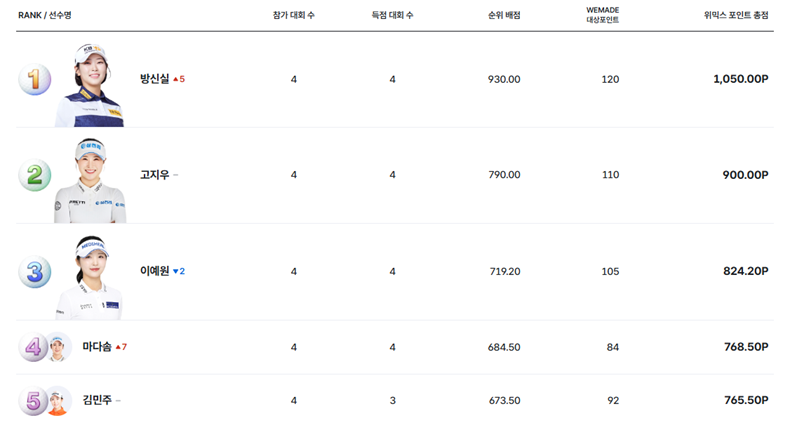Click 1,050.00P total for 방신실
This screenshot has height=425, width=790.
740,79
